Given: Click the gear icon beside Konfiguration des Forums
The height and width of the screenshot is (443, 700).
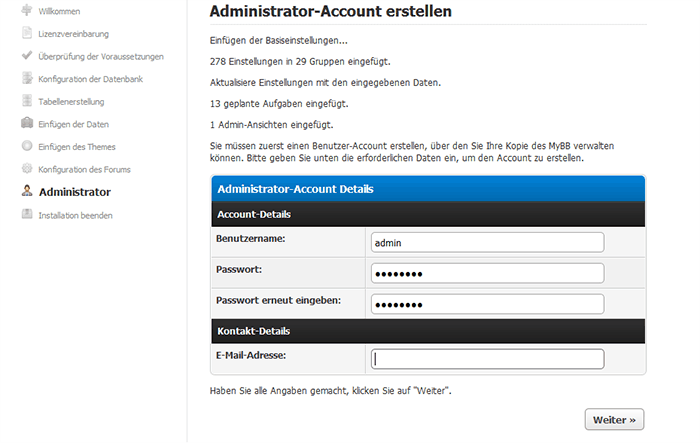Looking at the screenshot, I should [27, 168].
